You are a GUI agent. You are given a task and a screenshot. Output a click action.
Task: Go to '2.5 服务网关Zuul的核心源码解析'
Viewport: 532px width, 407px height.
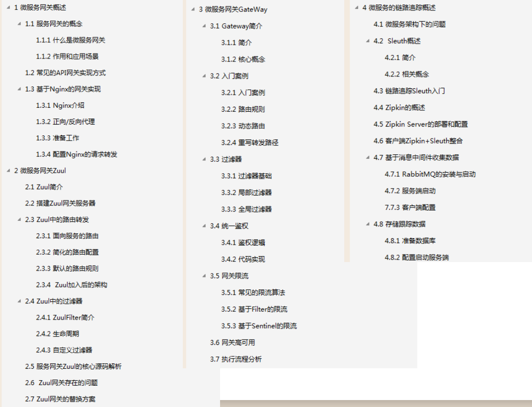[x=74, y=366]
